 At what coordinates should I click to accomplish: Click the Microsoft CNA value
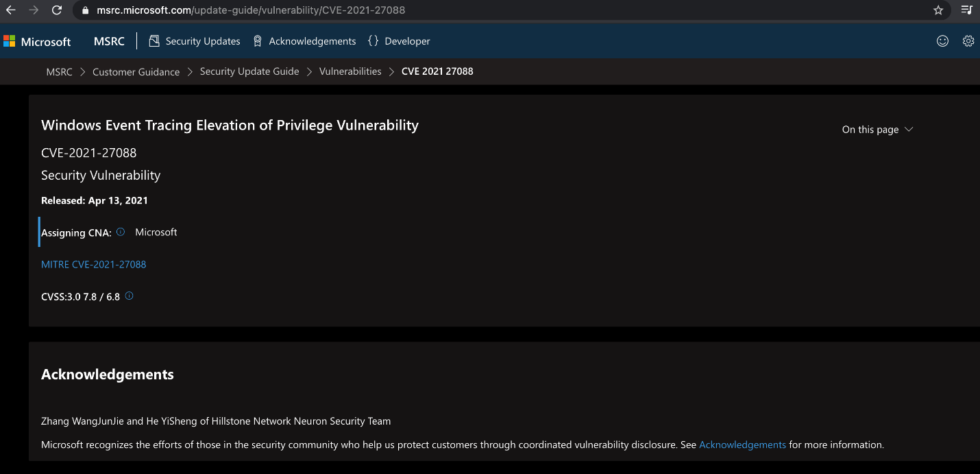(x=156, y=232)
